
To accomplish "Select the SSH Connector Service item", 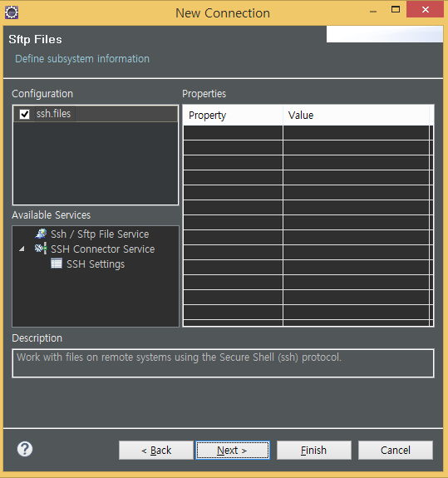I will [x=103, y=249].
